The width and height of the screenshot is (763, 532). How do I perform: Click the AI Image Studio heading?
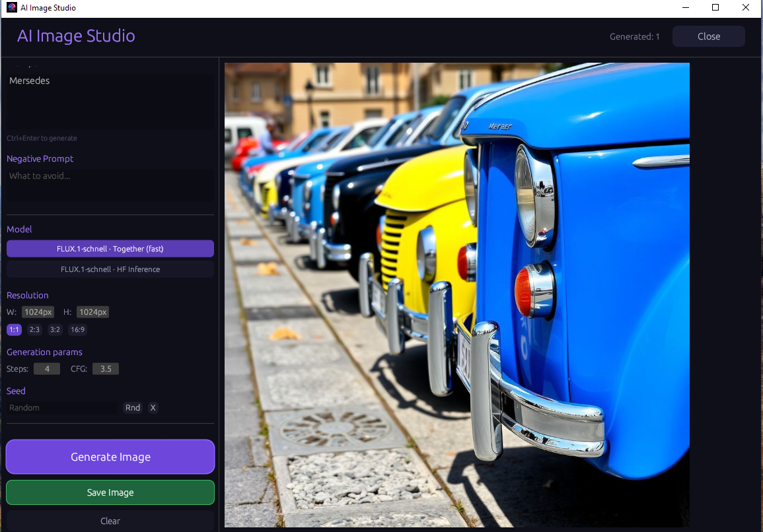click(x=76, y=36)
